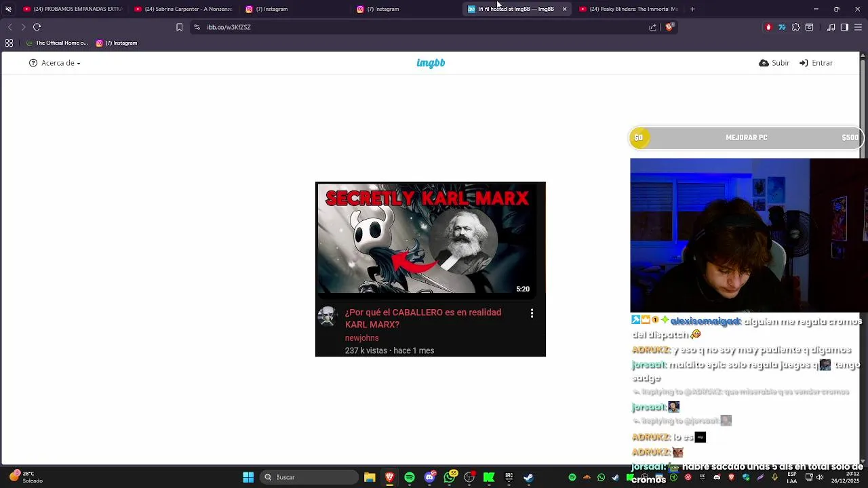Image resolution: width=868 pixels, height=488 pixels.
Task: Open the browser hamburger main menu
Action: 858,27
